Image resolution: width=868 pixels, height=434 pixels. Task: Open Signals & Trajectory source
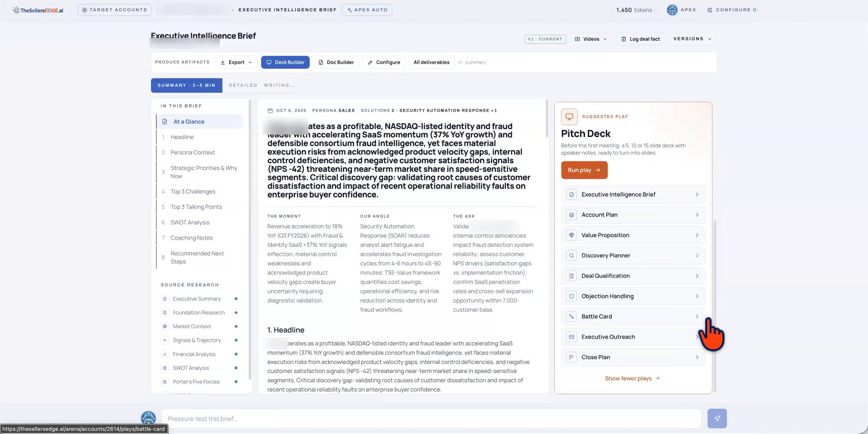[x=197, y=340]
